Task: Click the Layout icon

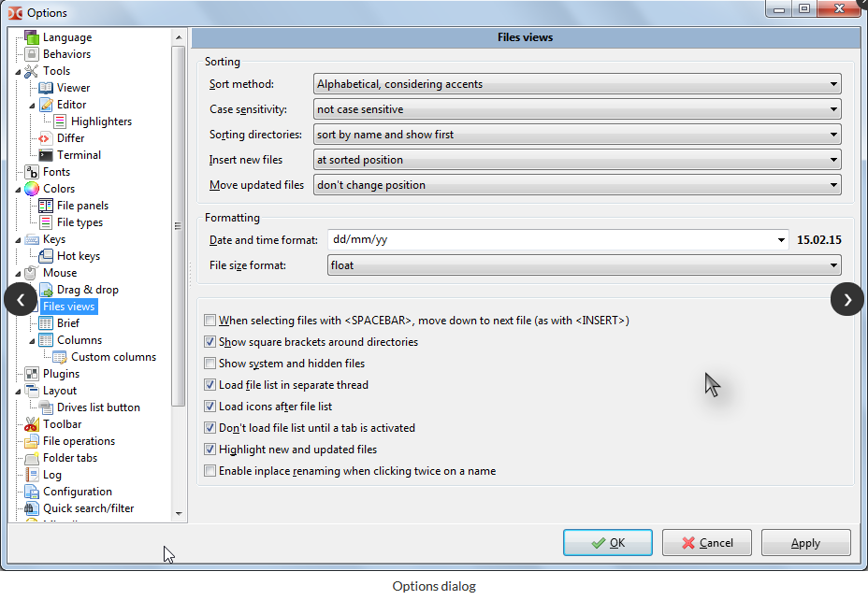Action: (32, 391)
